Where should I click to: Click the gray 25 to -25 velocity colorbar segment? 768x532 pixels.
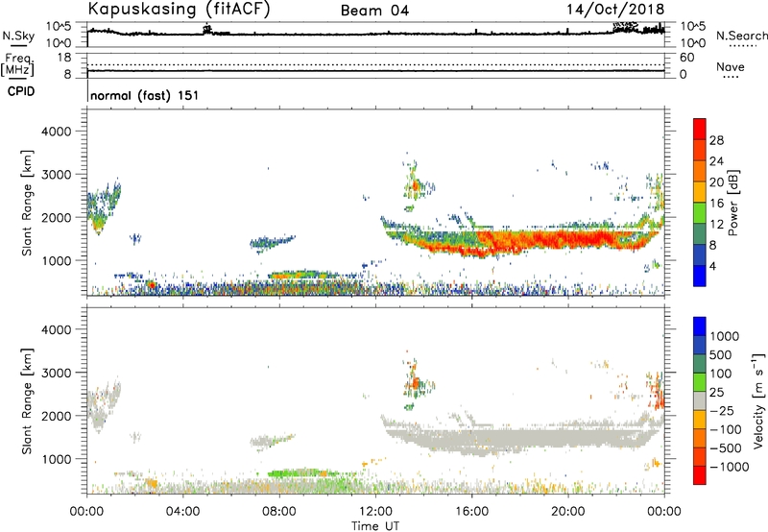point(700,401)
